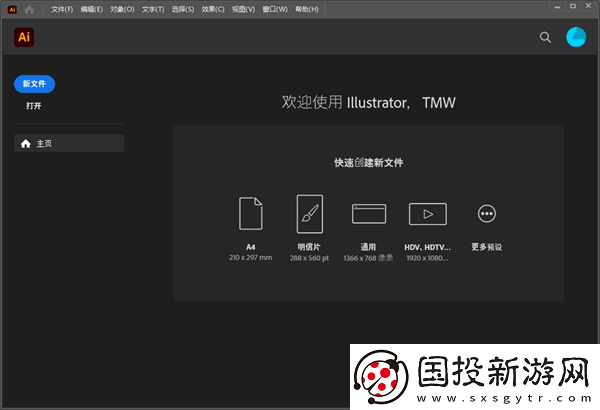Click the A4 document preset icon
Viewport: 600px width, 410px height.
click(x=250, y=214)
